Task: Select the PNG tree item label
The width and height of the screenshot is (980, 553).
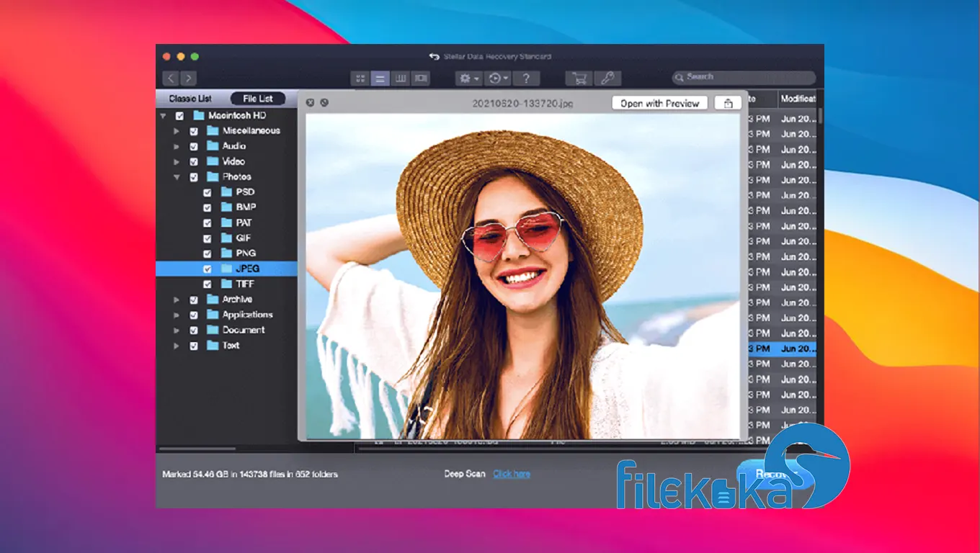Action: tap(246, 253)
